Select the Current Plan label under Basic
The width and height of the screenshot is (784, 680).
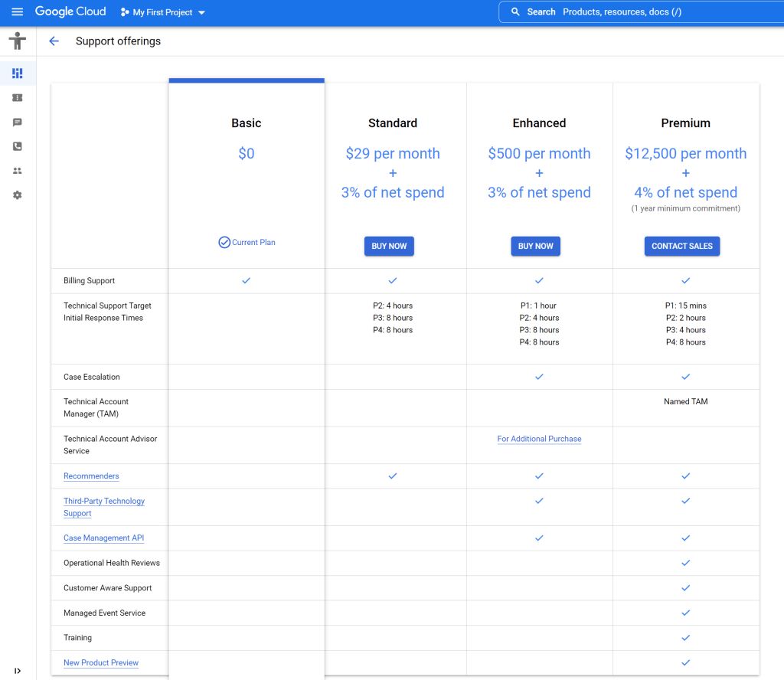coord(253,243)
